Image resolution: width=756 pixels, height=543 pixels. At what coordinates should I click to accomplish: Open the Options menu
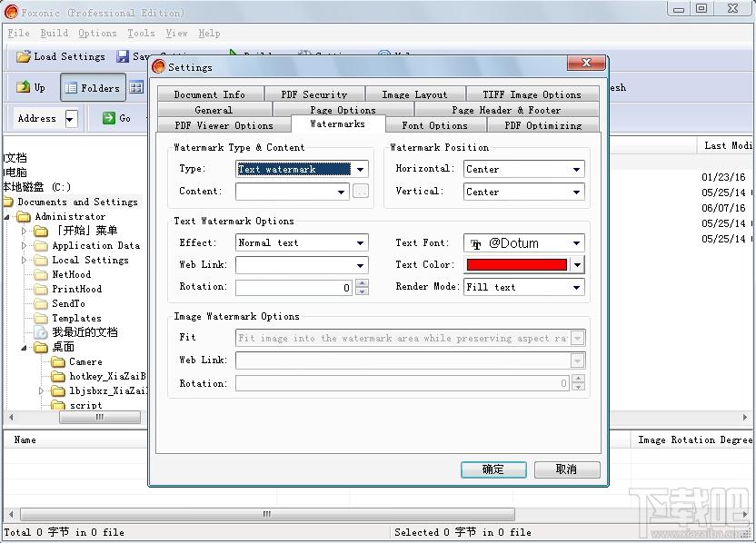(97, 34)
